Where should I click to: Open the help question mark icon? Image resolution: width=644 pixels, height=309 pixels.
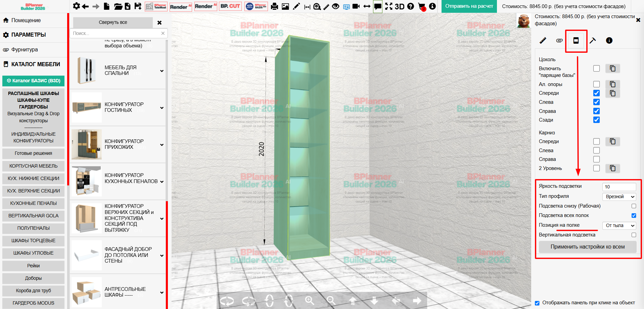pos(410,6)
